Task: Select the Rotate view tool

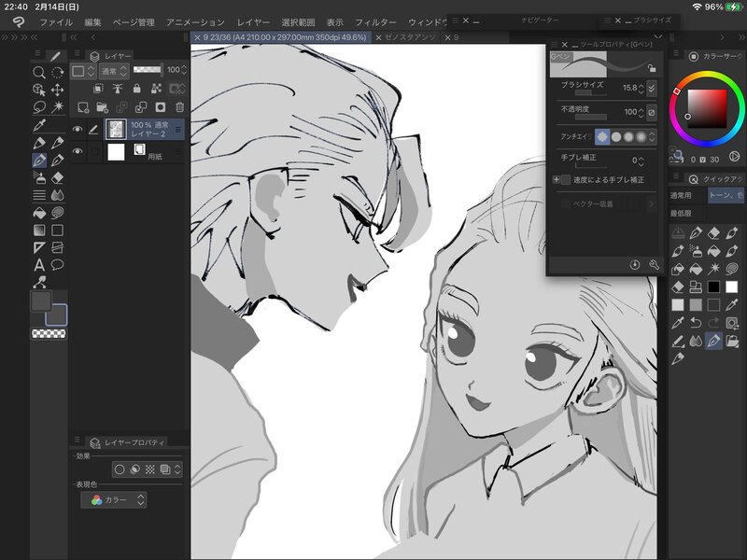Action: [58, 73]
